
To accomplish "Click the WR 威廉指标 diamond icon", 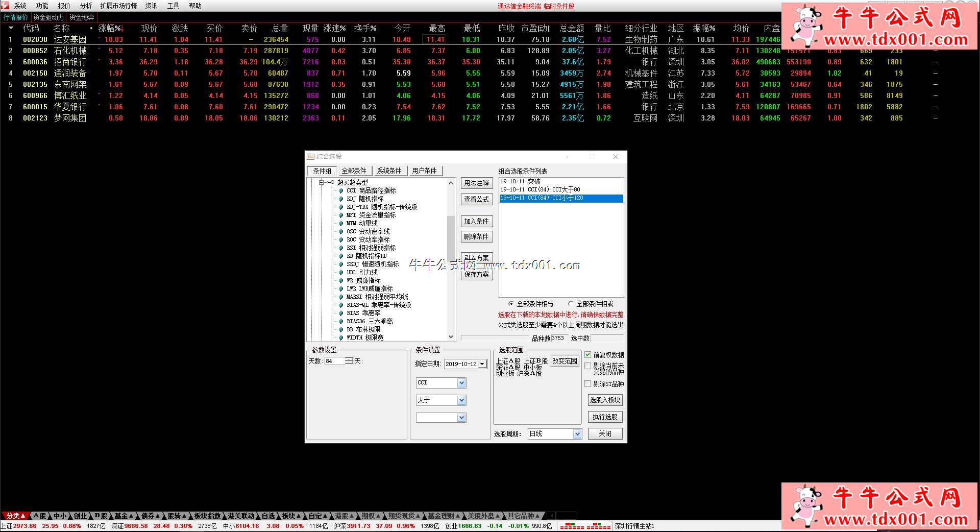I will point(341,280).
